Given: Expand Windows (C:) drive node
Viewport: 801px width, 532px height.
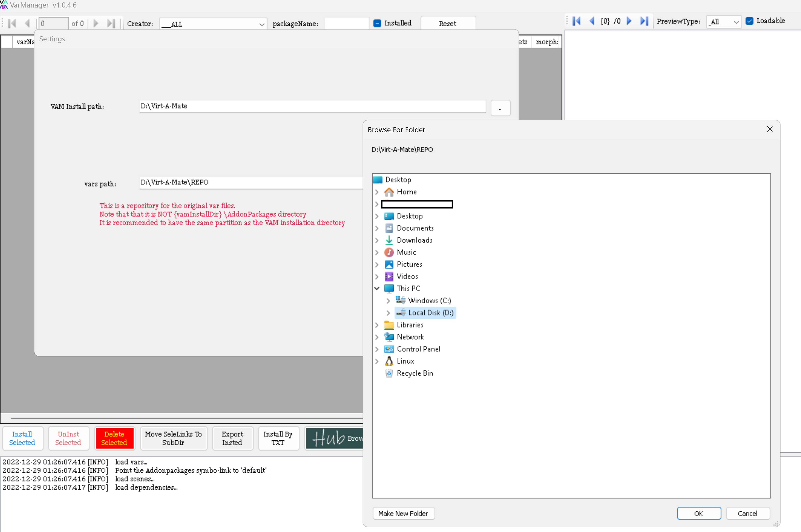Looking at the screenshot, I should click(388, 300).
